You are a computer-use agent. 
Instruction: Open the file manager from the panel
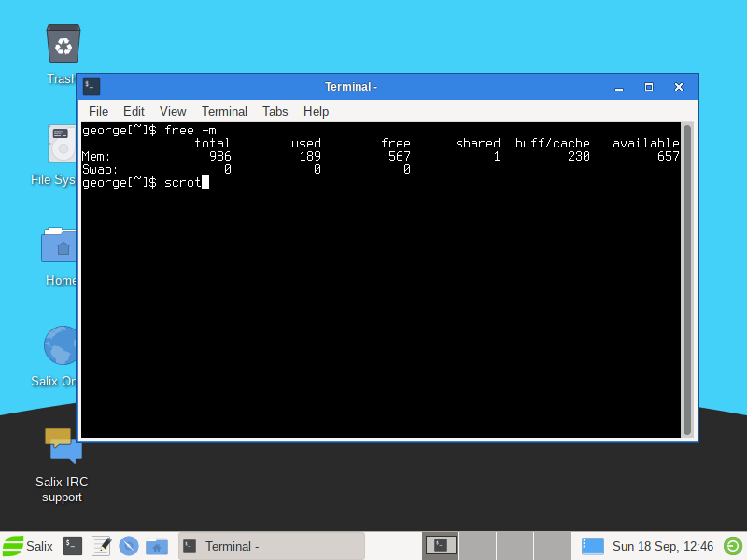pyautogui.click(x=157, y=546)
